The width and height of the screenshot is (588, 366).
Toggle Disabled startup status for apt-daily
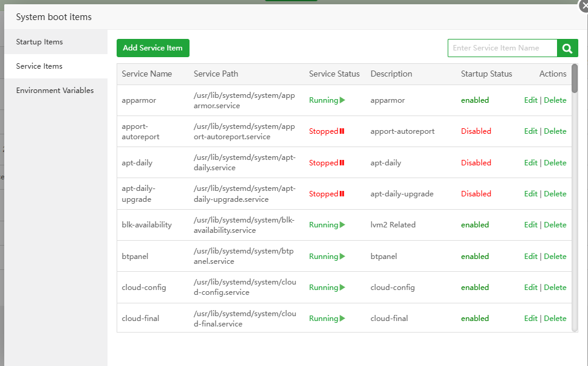coord(476,163)
